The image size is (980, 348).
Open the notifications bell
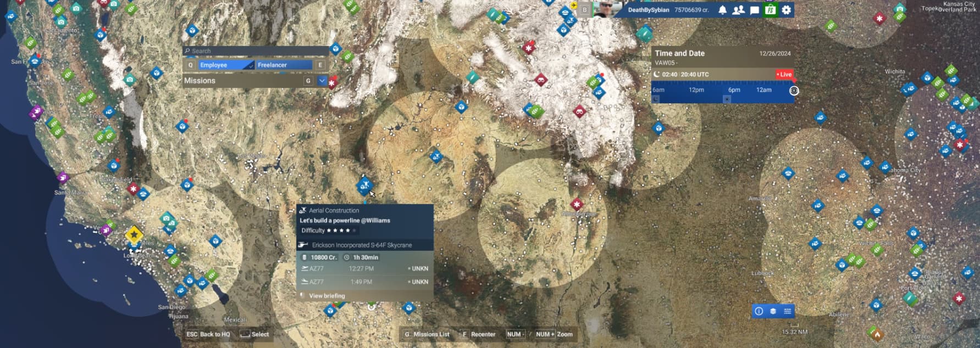[x=722, y=10]
